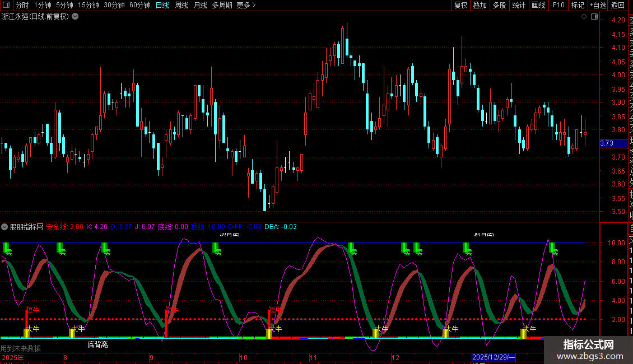Visit the www.zbgs3.com watermark link
This screenshot has width=633, height=364.
pyautogui.click(x=588, y=356)
